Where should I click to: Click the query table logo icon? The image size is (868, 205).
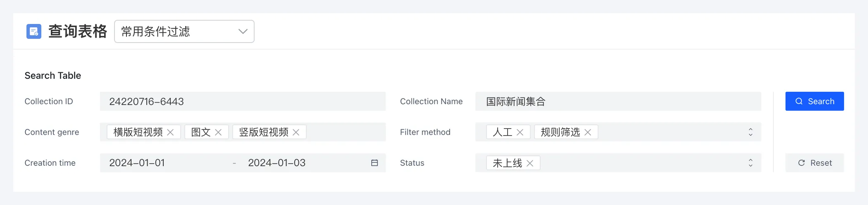34,31
